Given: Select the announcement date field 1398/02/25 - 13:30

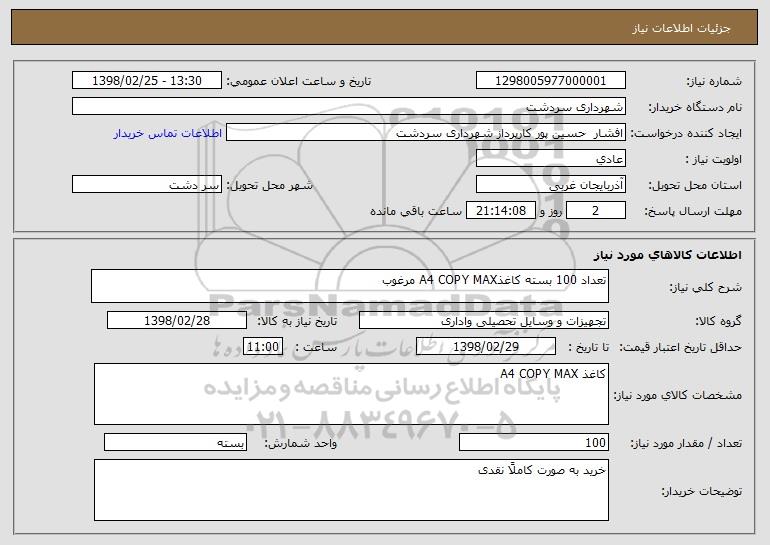Looking at the screenshot, I should point(147,81).
